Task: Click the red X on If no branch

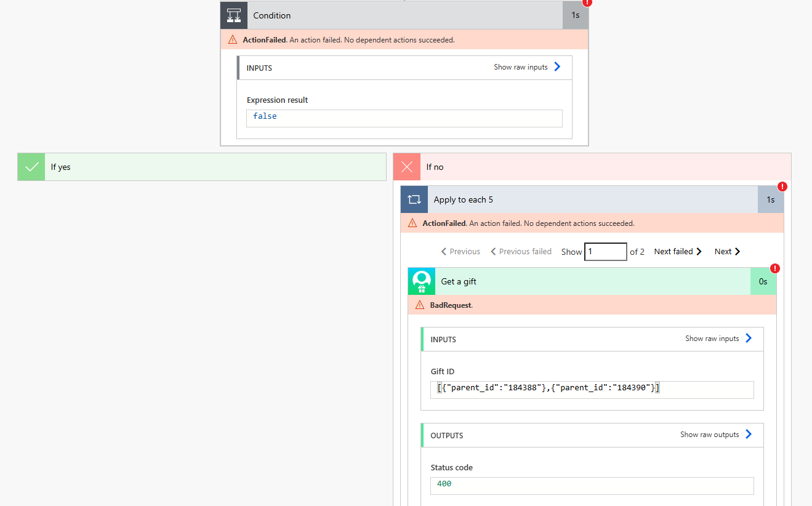Action: click(406, 166)
